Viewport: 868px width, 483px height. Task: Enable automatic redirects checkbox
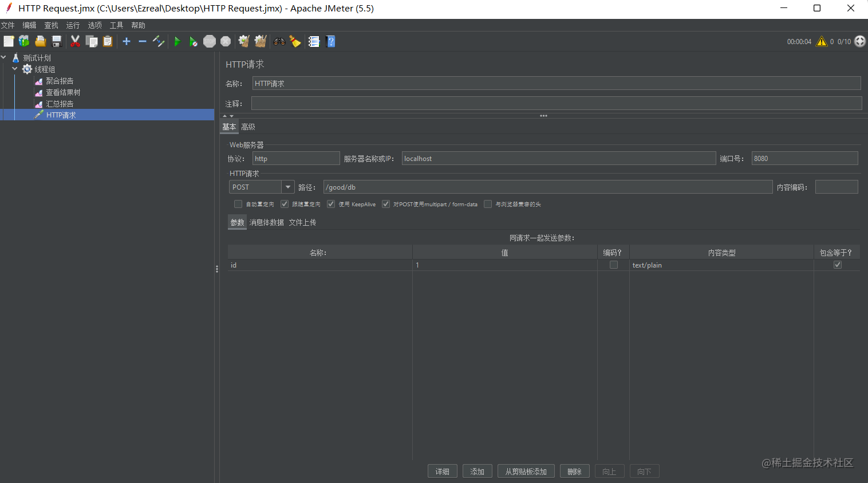pos(238,204)
